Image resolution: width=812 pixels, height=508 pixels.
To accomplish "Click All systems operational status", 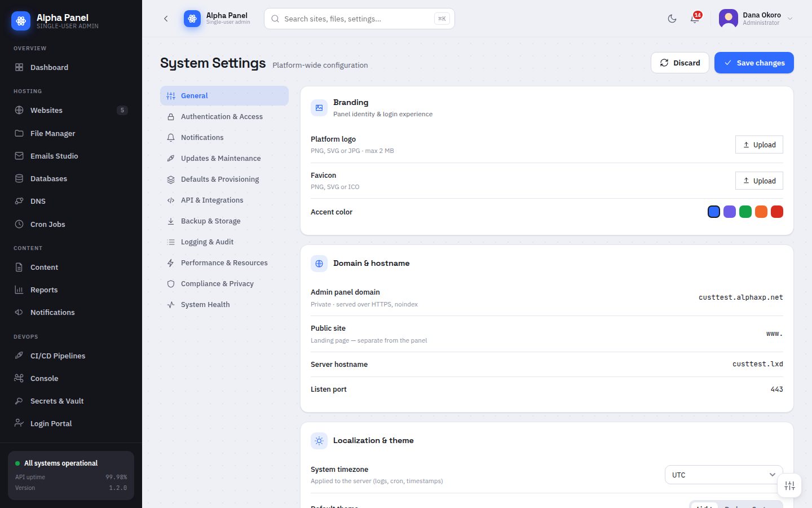I will point(61,463).
